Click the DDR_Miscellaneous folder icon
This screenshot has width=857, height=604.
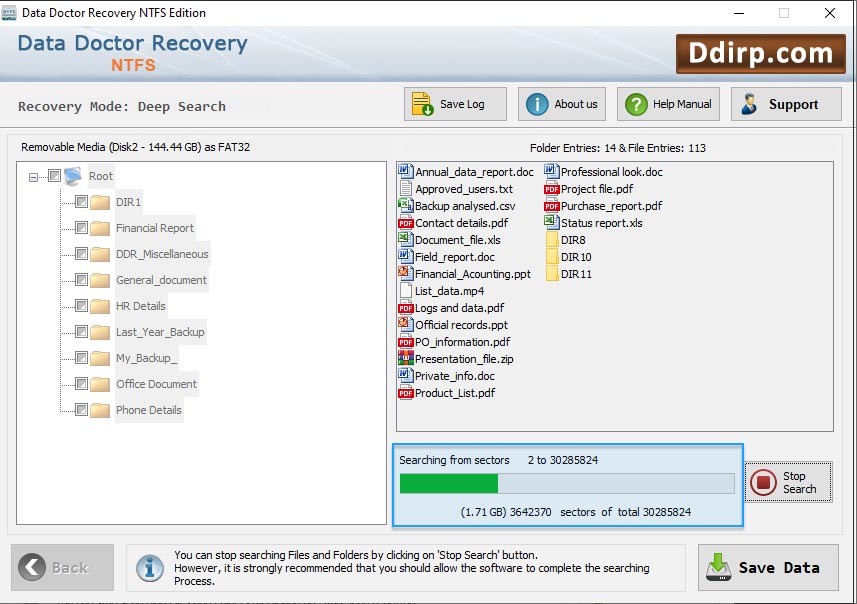pos(100,254)
